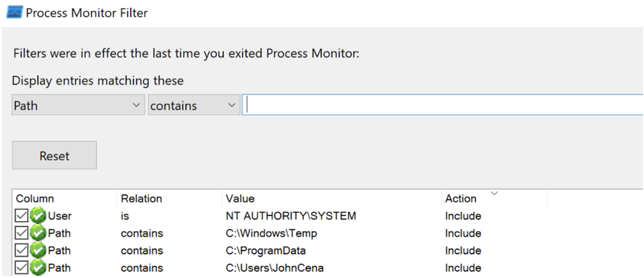Click the 'User' column cell text
This screenshot has width=644, height=278.
pos(60,216)
